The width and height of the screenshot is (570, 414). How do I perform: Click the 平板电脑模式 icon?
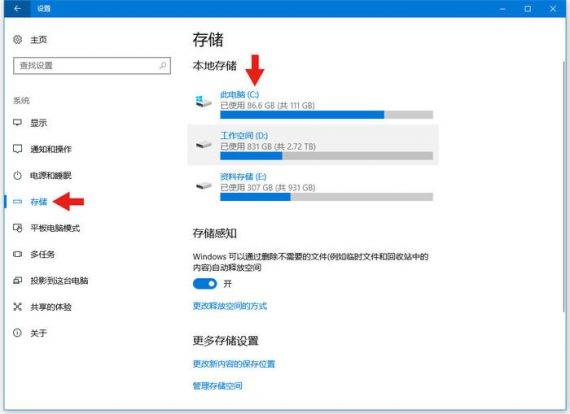[x=17, y=228]
